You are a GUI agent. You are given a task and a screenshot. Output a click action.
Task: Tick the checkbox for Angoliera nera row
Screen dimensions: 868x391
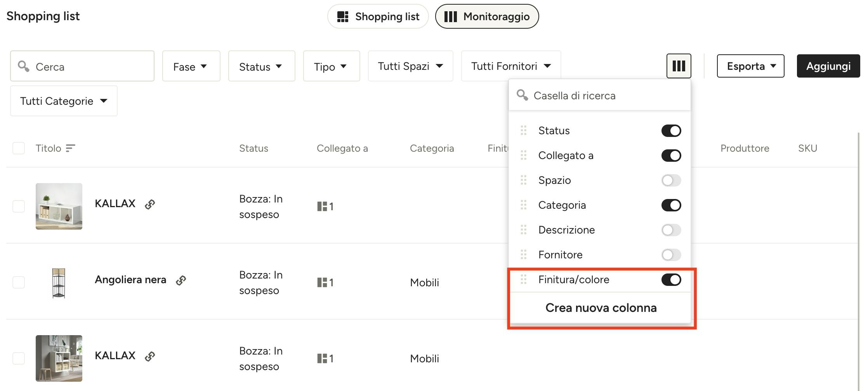(x=19, y=282)
